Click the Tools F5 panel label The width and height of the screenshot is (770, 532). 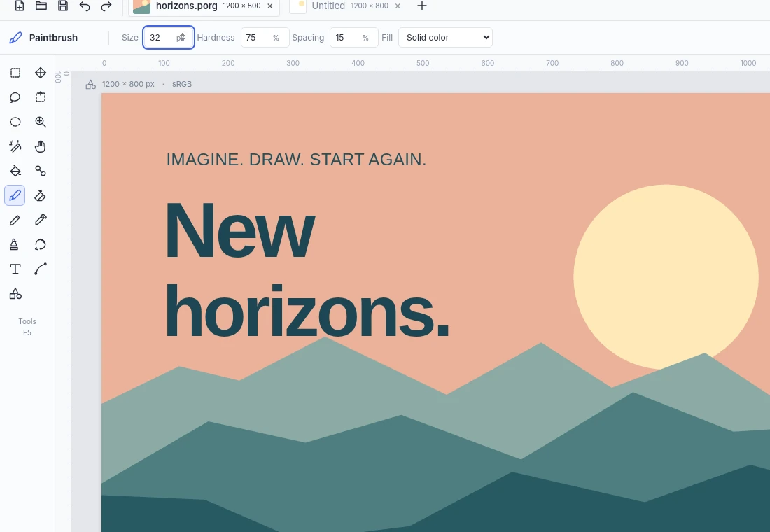[27, 327]
